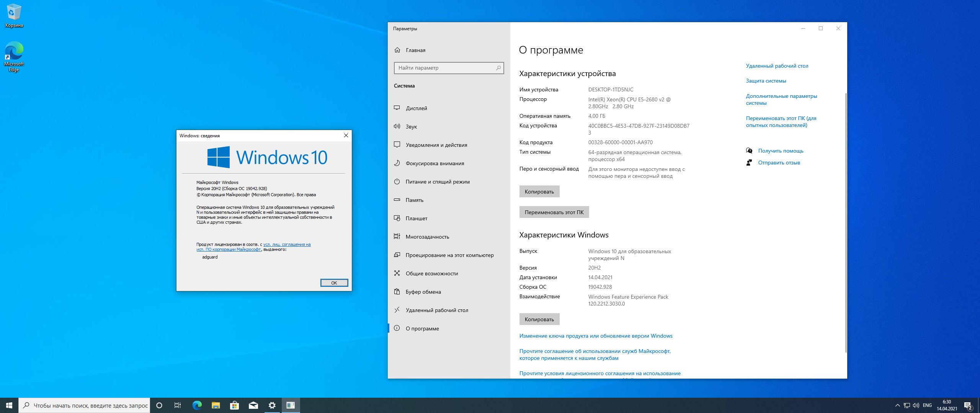Focus the Найти параметр search field
The width and height of the screenshot is (980, 413).
click(x=449, y=68)
